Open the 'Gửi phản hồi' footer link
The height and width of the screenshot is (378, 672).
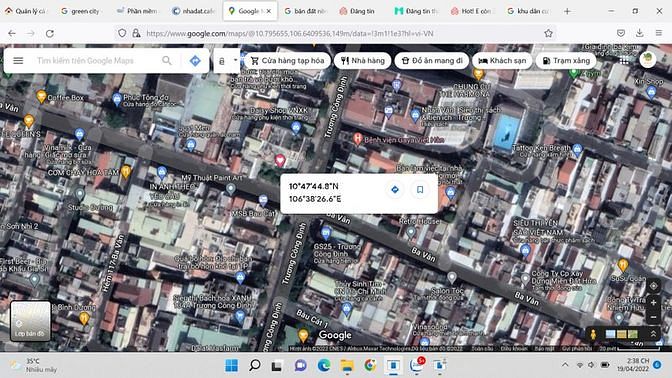576,348
